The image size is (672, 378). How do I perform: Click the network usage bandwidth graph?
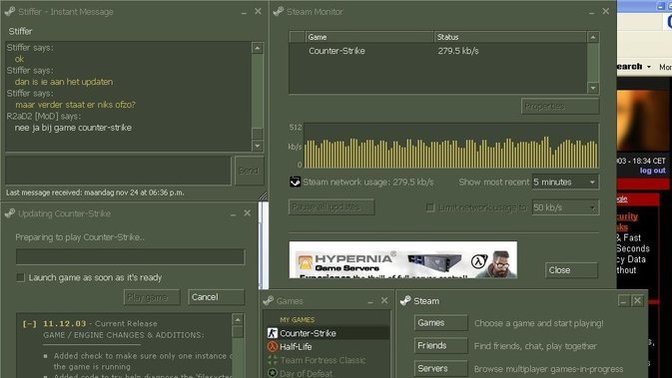pos(451,146)
